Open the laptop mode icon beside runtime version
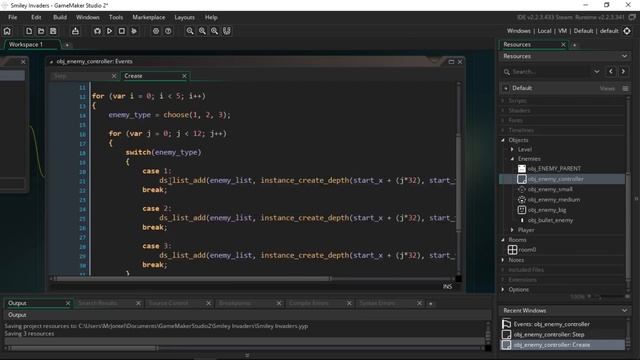 pos(632,17)
